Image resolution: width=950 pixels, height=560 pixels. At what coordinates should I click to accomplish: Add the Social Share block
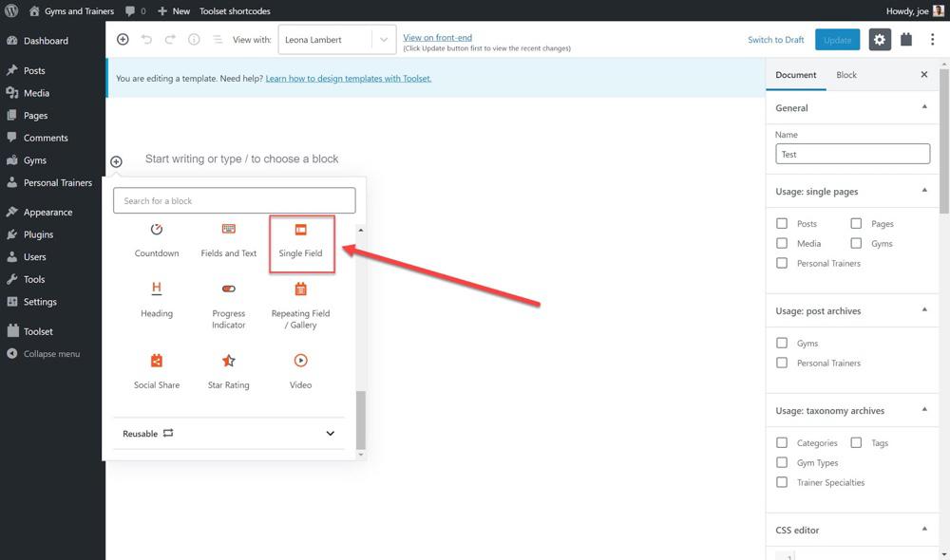157,371
